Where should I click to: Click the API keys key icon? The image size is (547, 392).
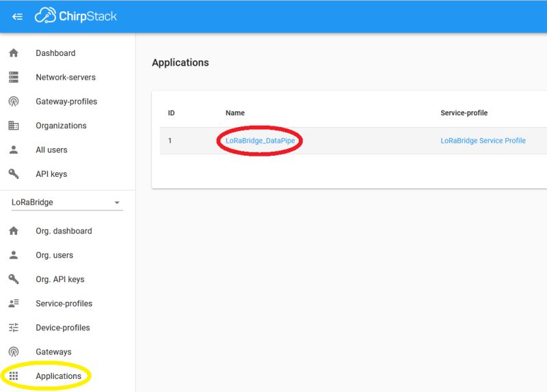pyautogui.click(x=14, y=174)
